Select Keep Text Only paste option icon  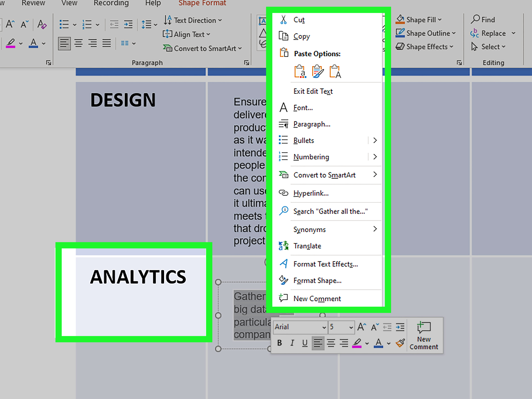335,71
